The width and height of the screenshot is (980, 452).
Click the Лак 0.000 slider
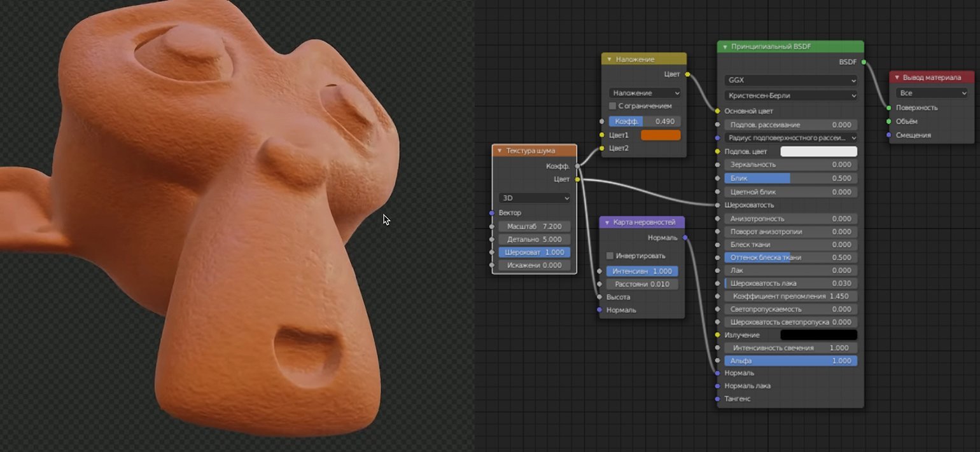[790, 270]
